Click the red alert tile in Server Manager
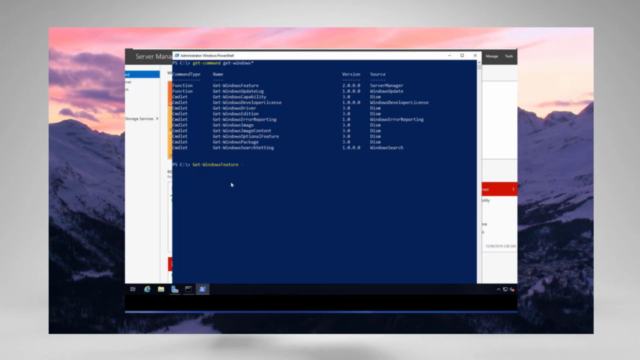The image size is (640, 360). [500, 189]
